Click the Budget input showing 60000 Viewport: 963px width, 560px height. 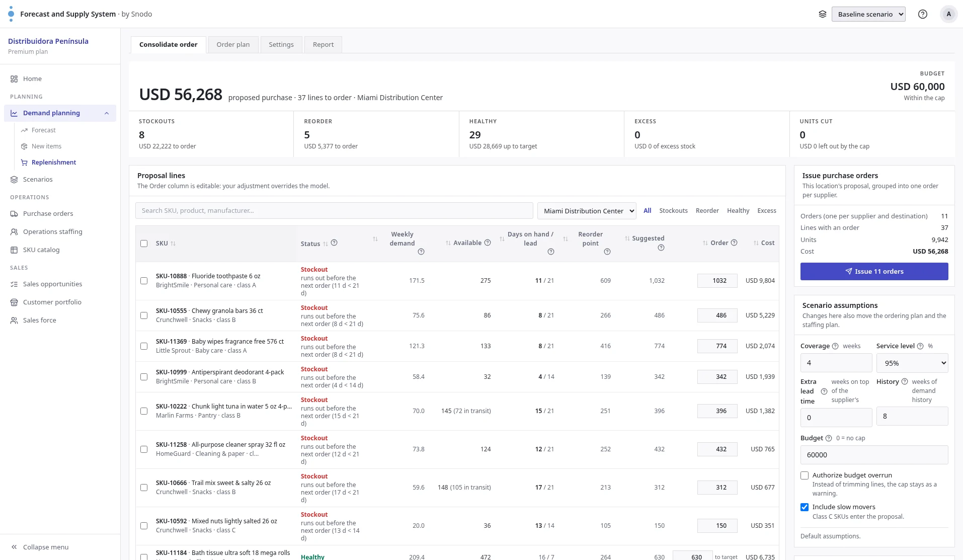pyautogui.click(x=874, y=455)
